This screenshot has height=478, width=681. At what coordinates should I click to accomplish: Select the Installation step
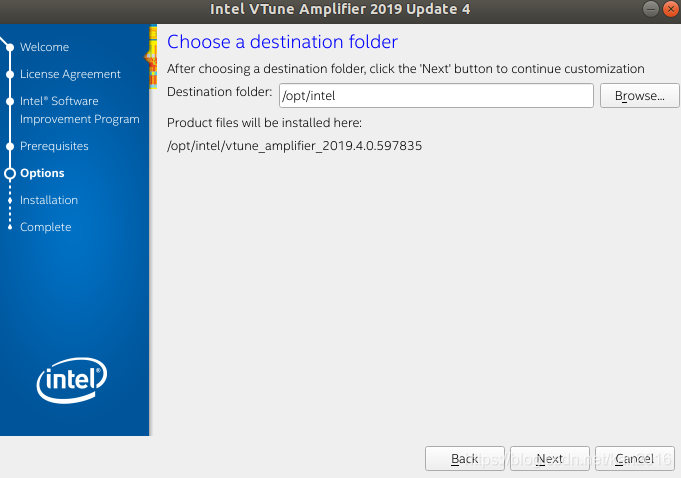pyautogui.click(x=49, y=200)
